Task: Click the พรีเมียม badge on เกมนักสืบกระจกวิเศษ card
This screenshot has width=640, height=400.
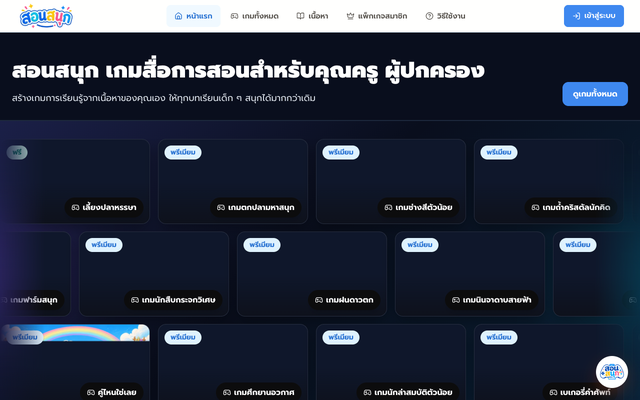Action: click(104, 245)
